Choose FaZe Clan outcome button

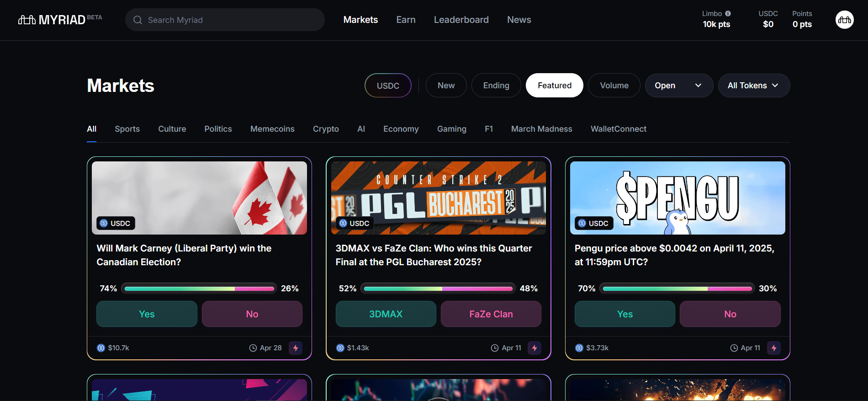click(x=491, y=314)
